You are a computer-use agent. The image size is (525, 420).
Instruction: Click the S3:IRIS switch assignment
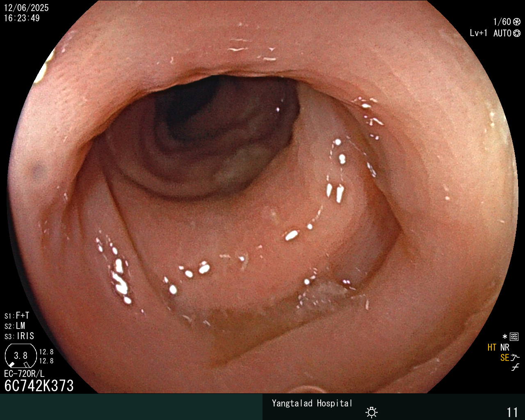tap(19, 336)
